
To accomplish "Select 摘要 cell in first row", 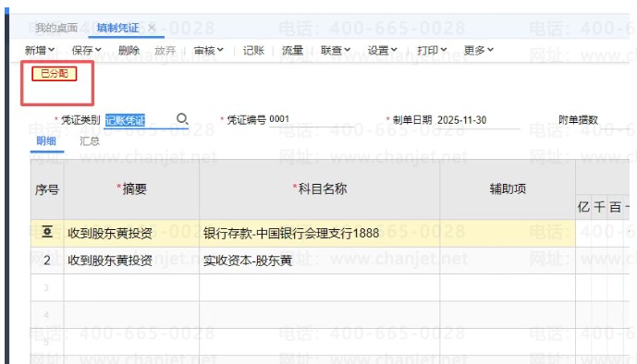I will coord(131,234).
